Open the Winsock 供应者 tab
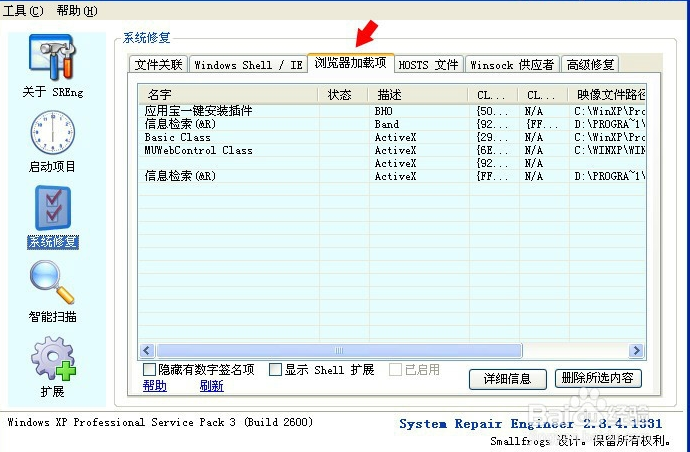Screen dimensions: 690x452 [512, 65]
